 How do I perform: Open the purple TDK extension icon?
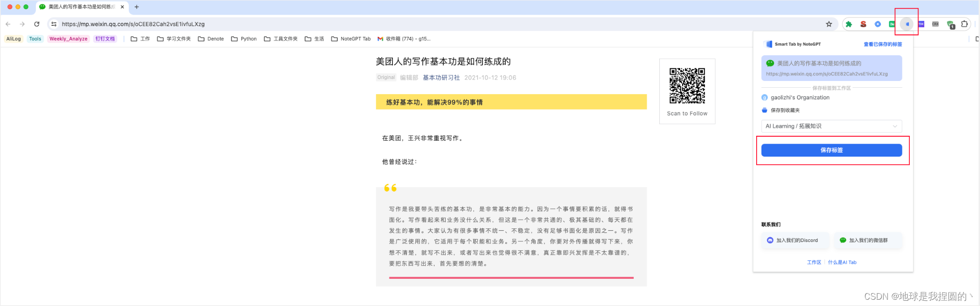921,24
